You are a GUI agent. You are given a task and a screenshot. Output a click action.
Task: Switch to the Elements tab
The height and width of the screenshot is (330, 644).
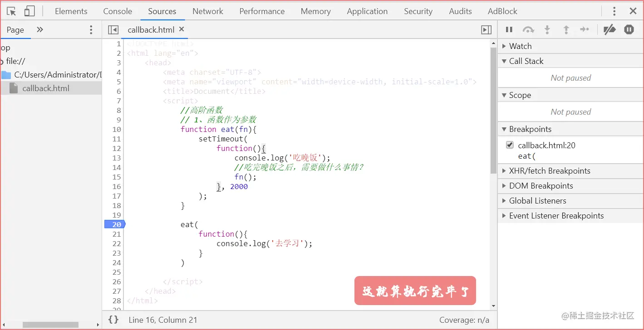point(71,11)
